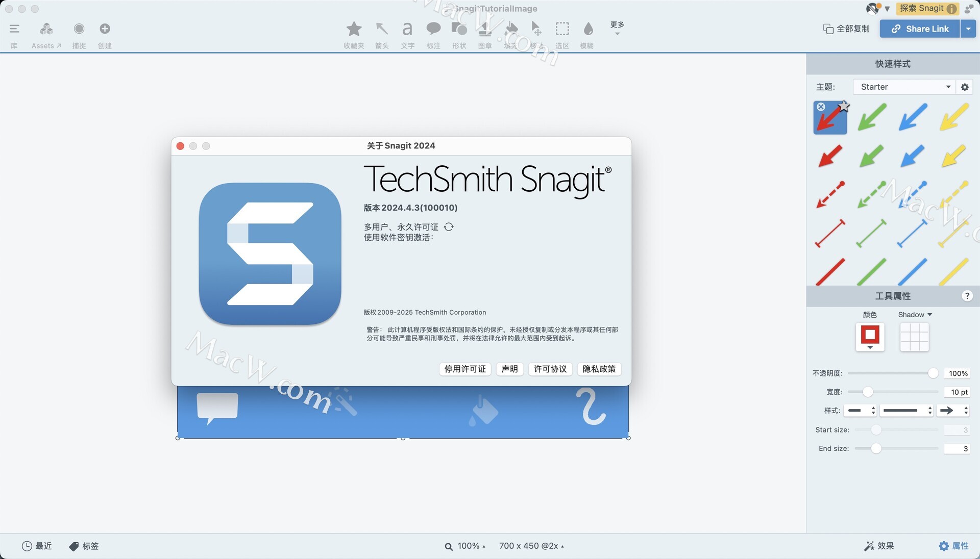Screen dimensions: 980x559
Task: Toggle favorite star on red arrow style
Action: coord(844,106)
